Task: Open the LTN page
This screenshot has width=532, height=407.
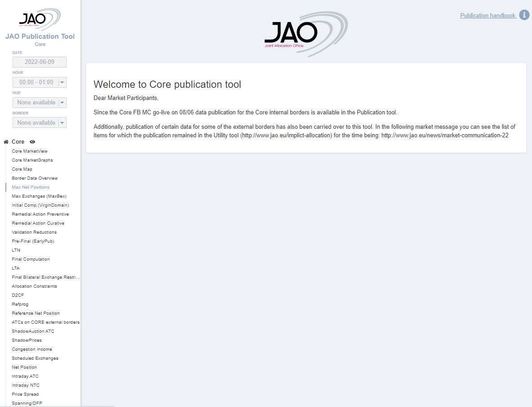Action: 16,250
